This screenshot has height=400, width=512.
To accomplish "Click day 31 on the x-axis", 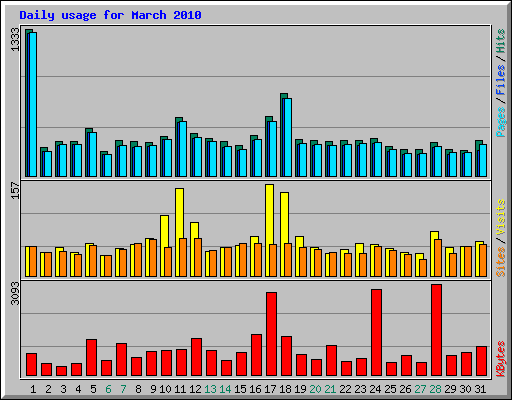I will click(x=480, y=389).
